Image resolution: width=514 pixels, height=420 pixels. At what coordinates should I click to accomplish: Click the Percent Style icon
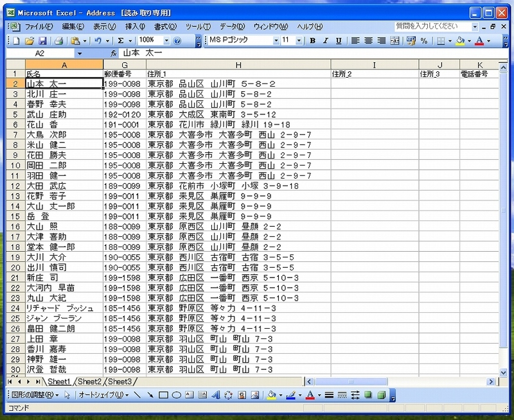423,40
